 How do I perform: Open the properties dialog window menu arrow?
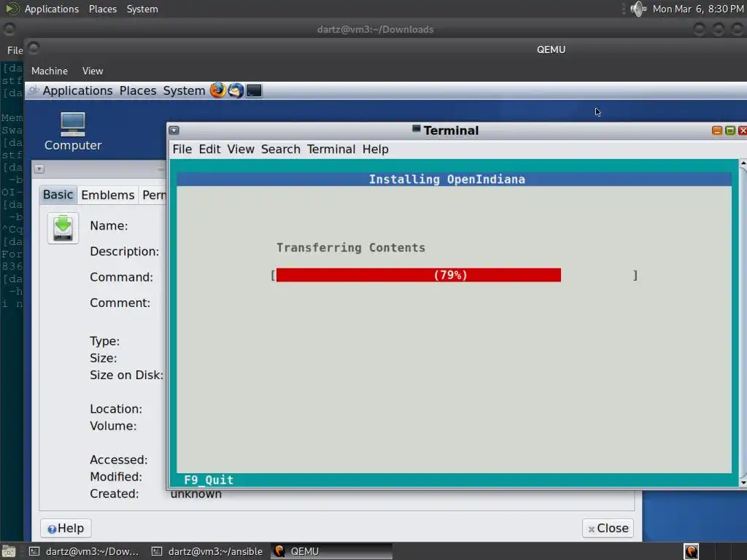click(39, 168)
